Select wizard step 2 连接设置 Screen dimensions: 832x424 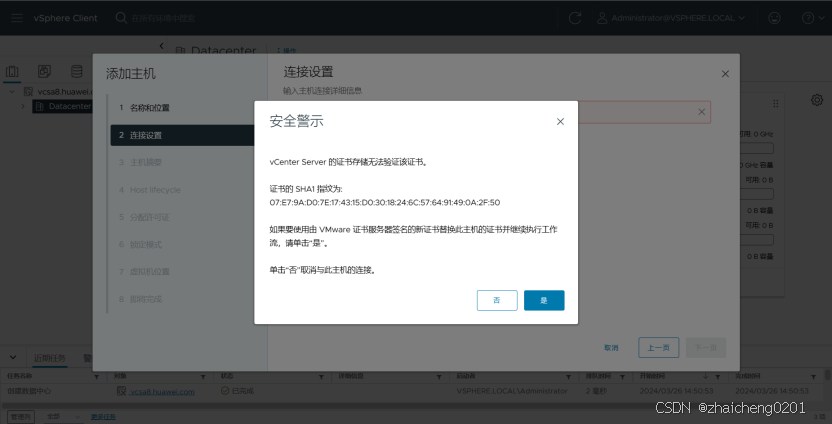[x=182, y=135]
